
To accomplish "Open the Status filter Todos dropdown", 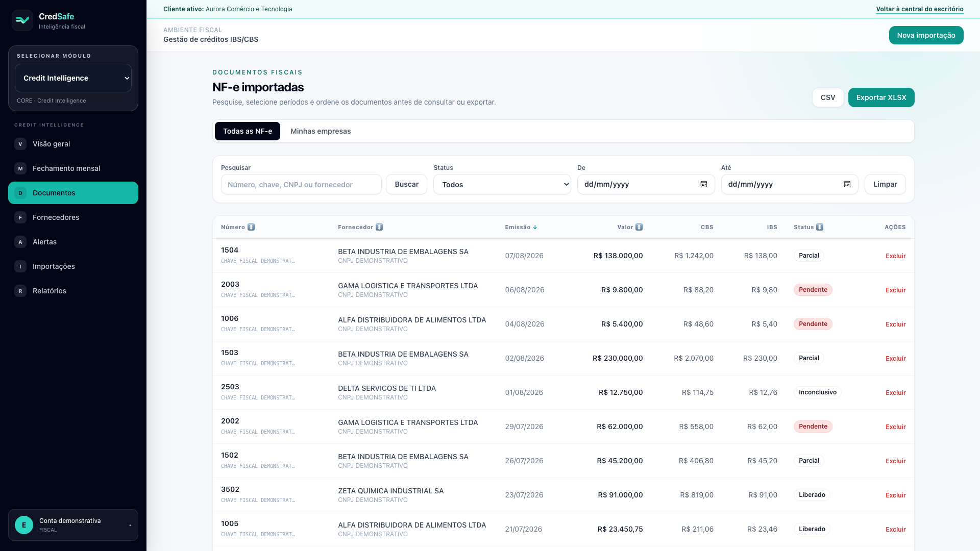I will point(502,184).
